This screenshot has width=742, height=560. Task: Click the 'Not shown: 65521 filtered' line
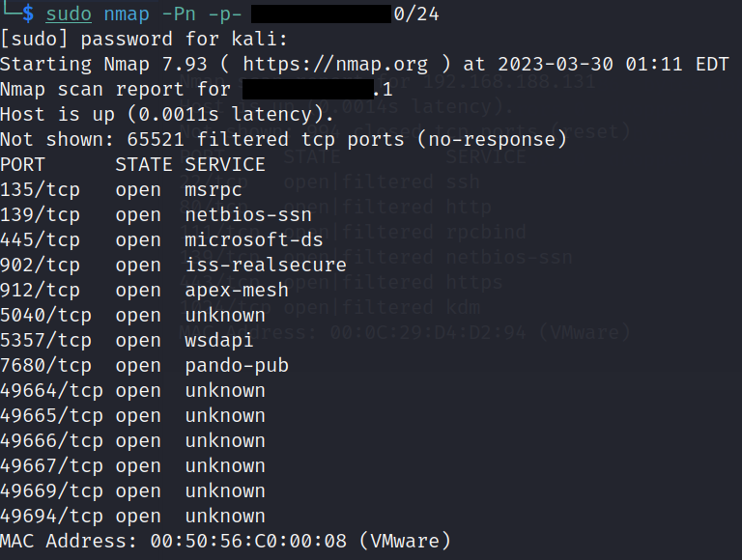click(x=282, y=139)
